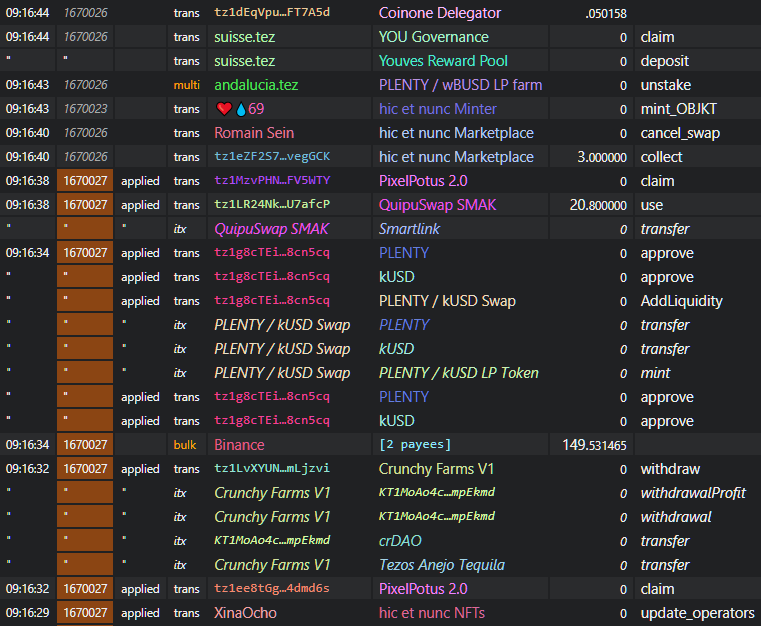Select the deposit entrypoint text
This screenshot has height=626, width=761.
664,61
